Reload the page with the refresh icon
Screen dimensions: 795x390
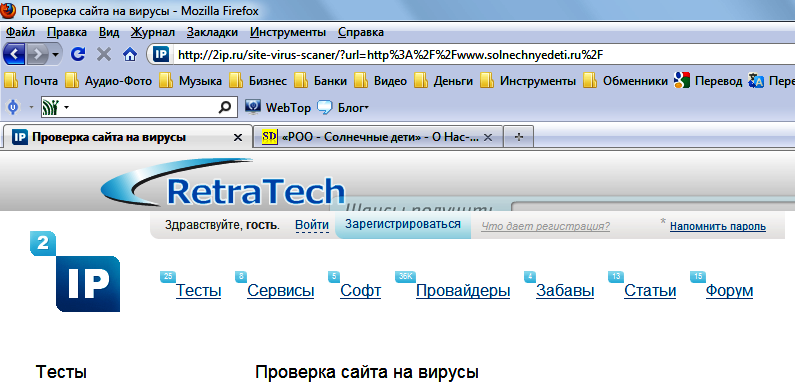(78, 54)
